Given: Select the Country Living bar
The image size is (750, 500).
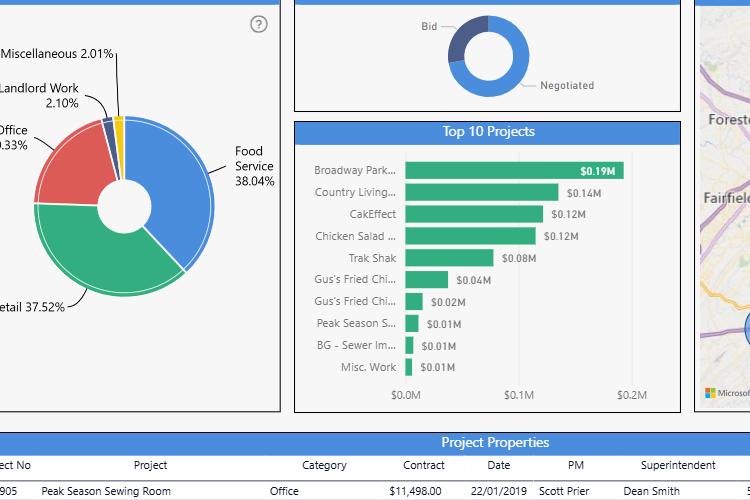Looking at the screenshot, I should (x=482, y=192).
